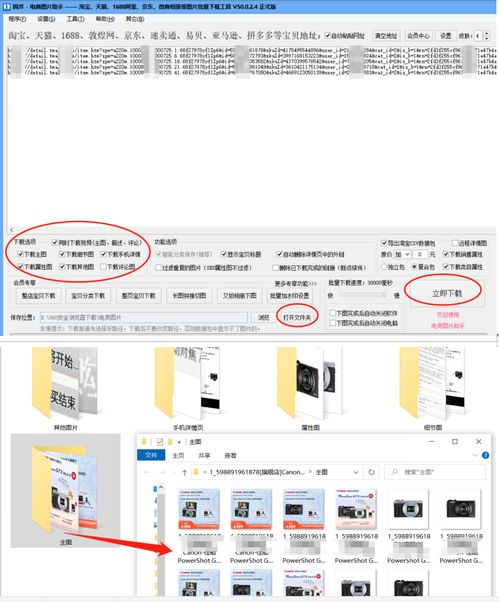Open the 工具 menu
The image size is (499, 602).
pyautogui.click(x=75, y=19)
